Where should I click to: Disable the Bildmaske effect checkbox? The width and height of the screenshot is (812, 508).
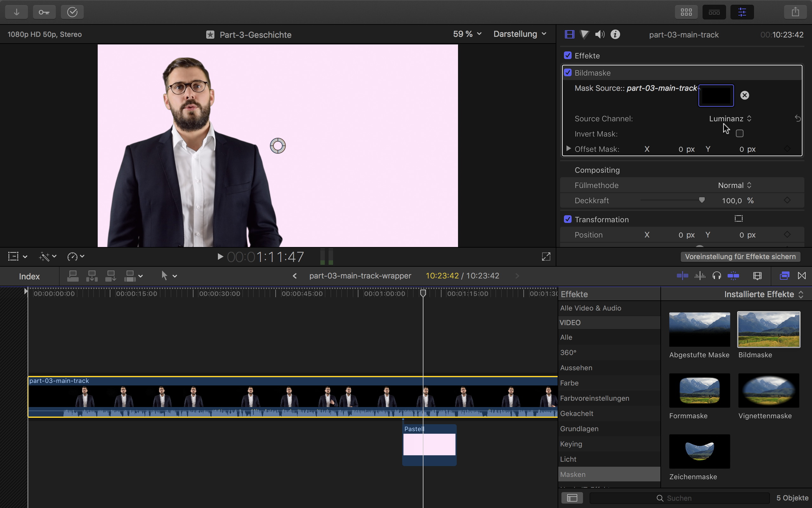[568, 73]
